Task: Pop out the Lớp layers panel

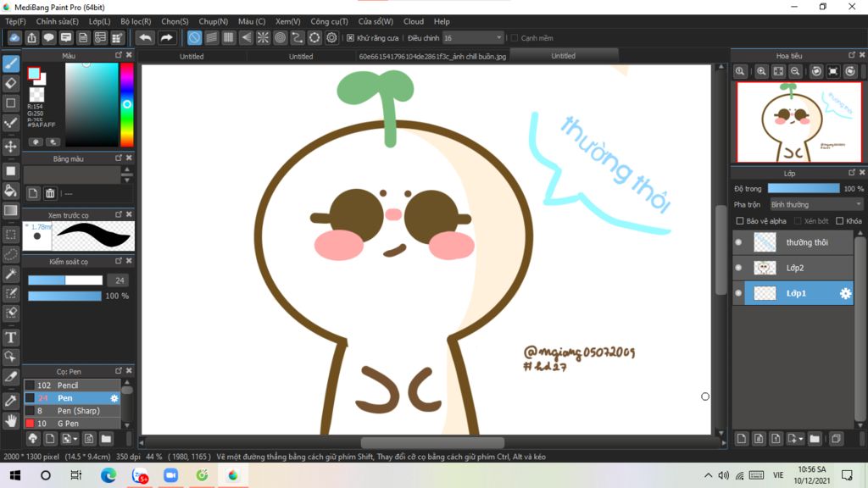Action: click(851, 173)
